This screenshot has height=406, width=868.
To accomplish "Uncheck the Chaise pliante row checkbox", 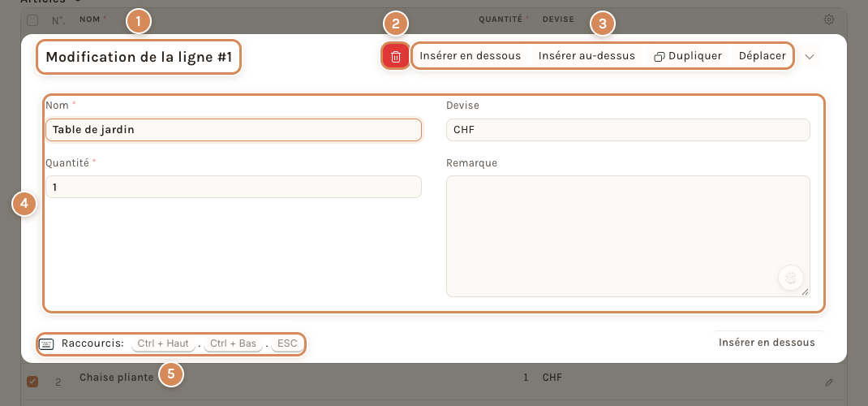I will pos(32,381).
